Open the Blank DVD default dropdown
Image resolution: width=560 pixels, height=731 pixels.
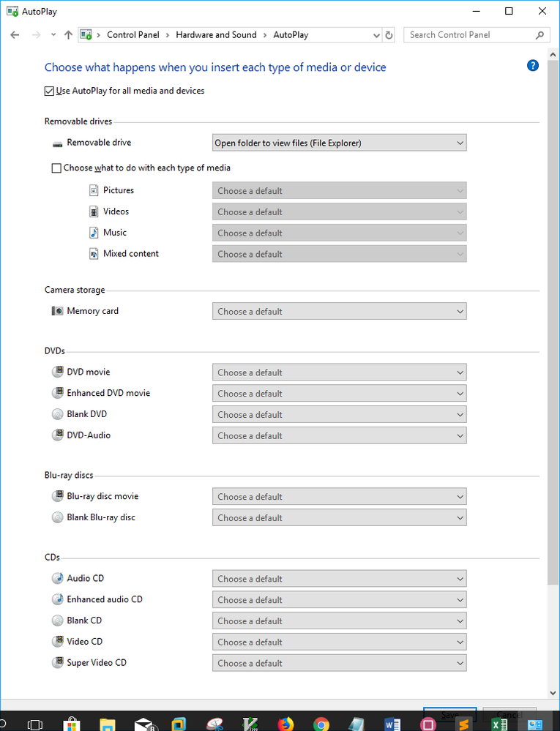coord(340,414)
